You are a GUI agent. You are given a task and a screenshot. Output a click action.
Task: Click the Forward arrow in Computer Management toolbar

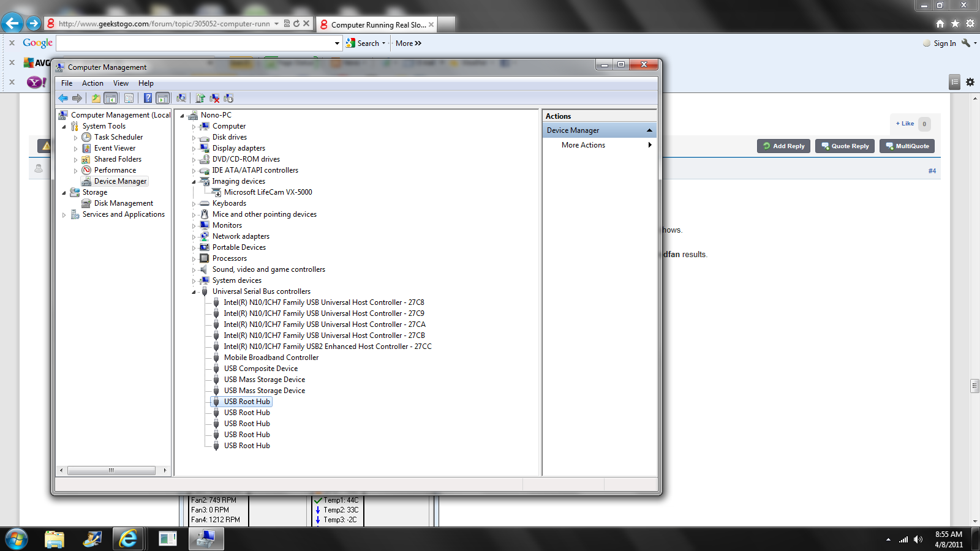pos(77,98)
